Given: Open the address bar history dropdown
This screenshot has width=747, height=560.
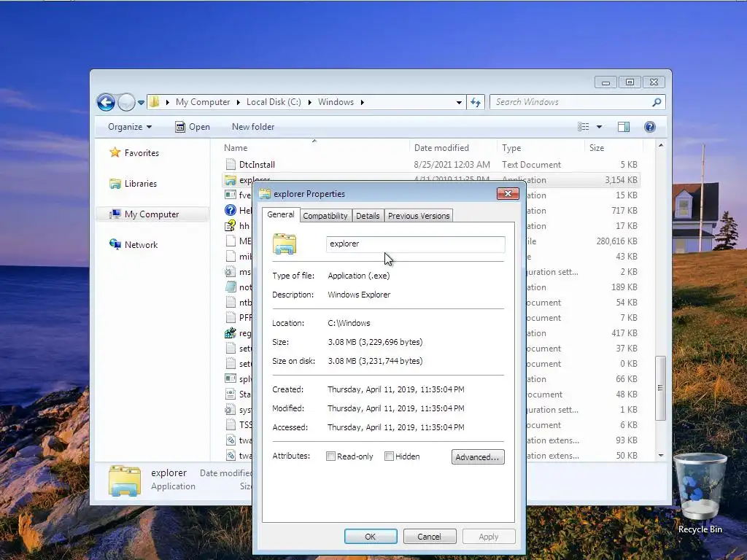Looking at the screenshot, I should (459, 102).
